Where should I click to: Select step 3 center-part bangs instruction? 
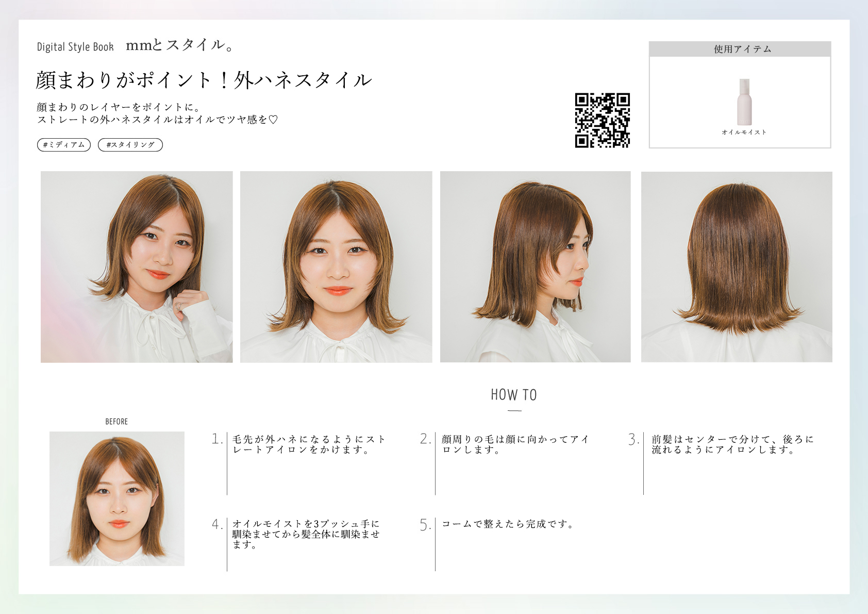(x=732, y=444)
